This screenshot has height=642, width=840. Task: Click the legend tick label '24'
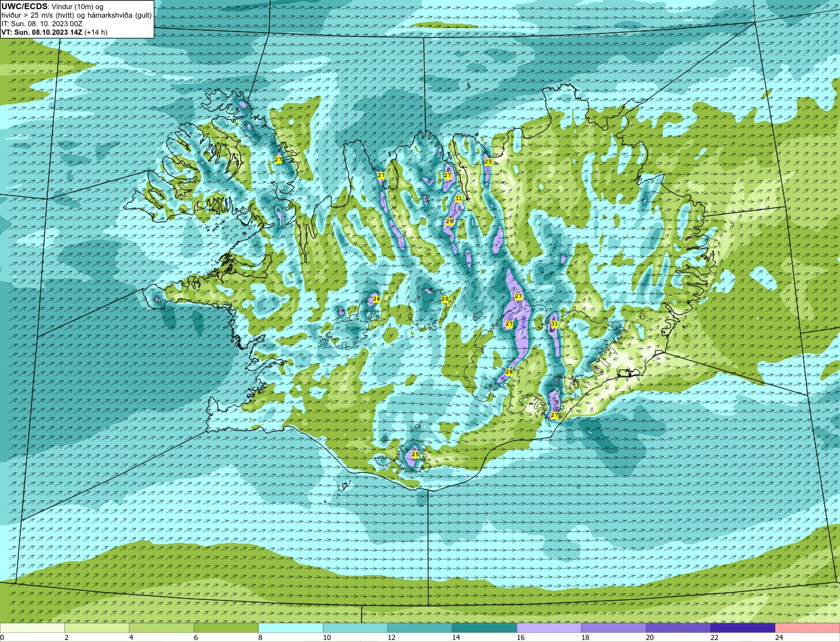tap(778, 637)
